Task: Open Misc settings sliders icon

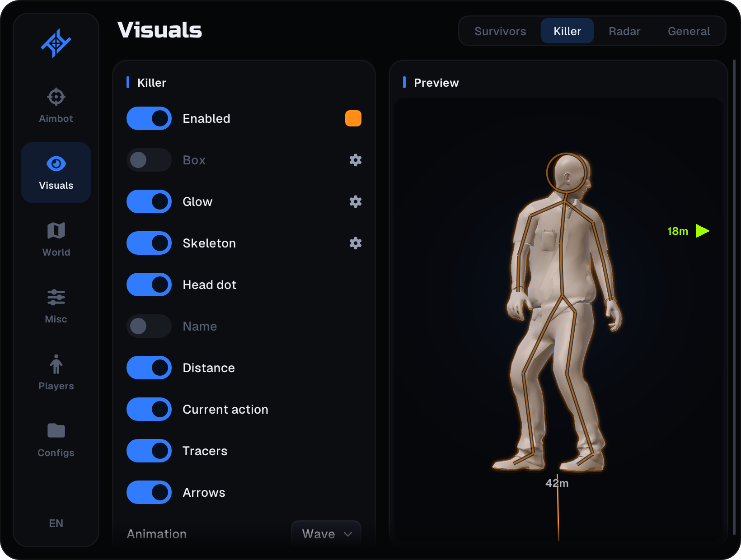Action: tap(56, 297)
